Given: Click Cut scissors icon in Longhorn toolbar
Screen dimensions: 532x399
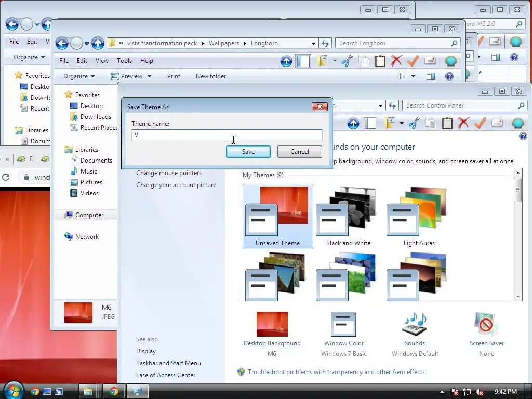Looking at the screenshot, I should tap(347, 61).
